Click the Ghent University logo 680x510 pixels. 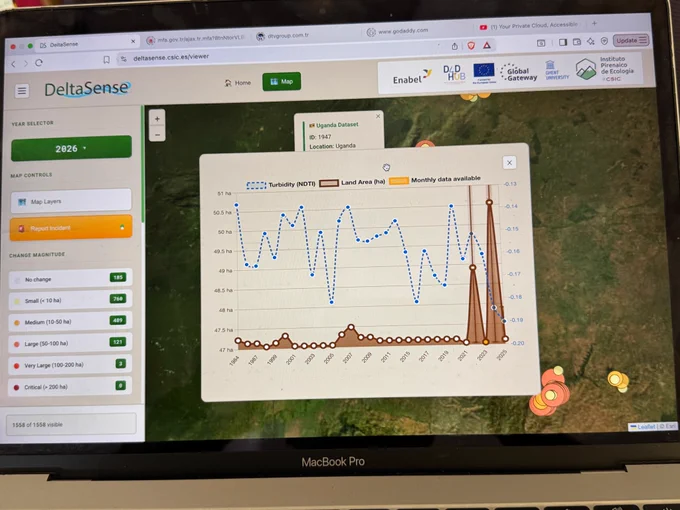point(556,70)
